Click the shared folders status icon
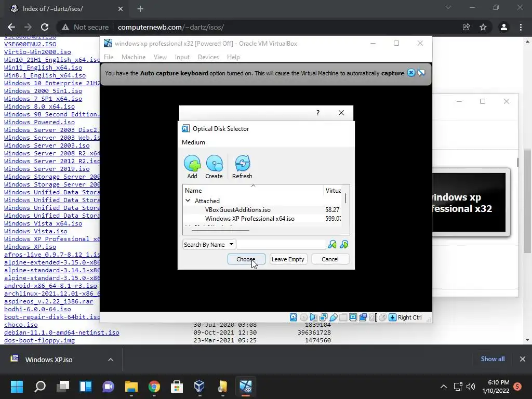The height and width of the screenshot is (399, 532). [343, 317]
